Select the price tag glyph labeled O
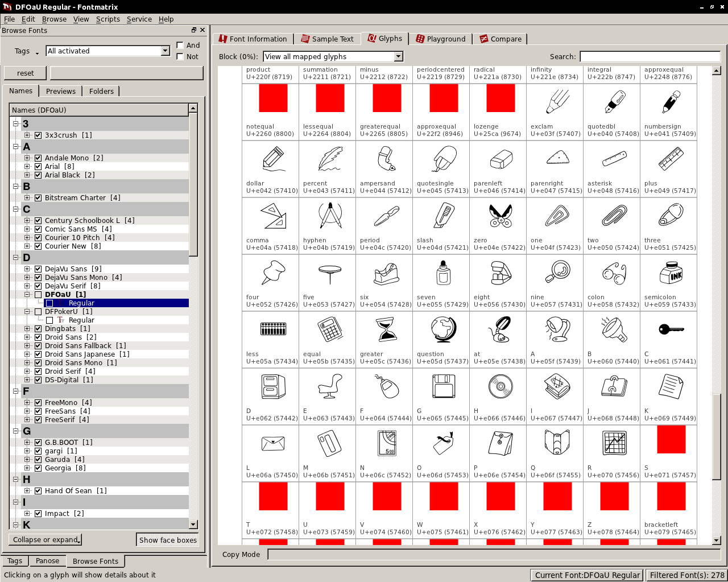Viewport: 728px width, 582px height. pos(444,443)
